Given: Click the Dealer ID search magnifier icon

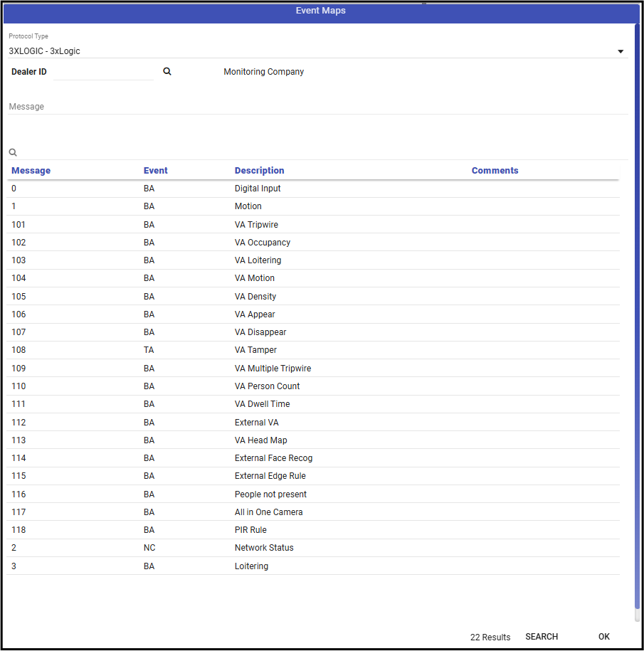Looking at the screenshot, I should point(167,71).
